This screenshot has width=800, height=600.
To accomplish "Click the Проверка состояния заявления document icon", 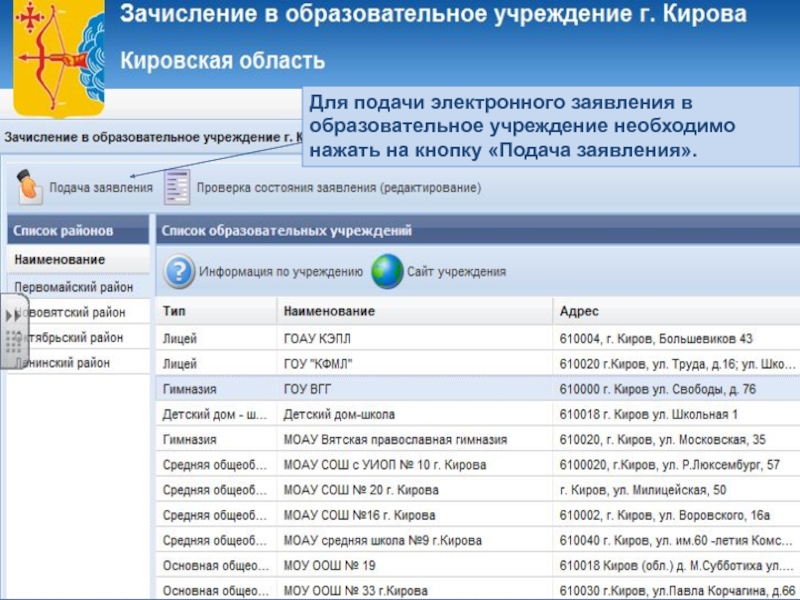I will click(x=177, y=187).
